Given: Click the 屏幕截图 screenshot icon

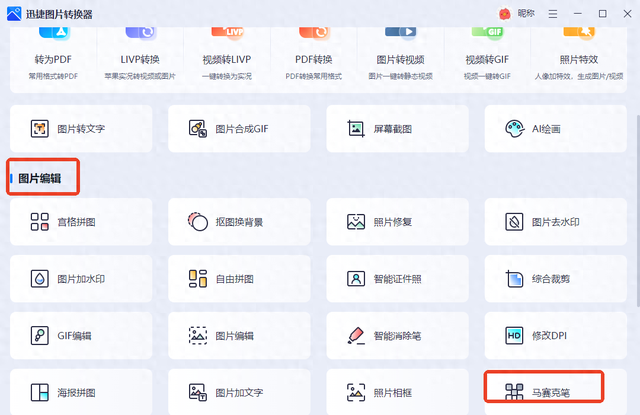Looking at the screenshot, I should point(356,129).
